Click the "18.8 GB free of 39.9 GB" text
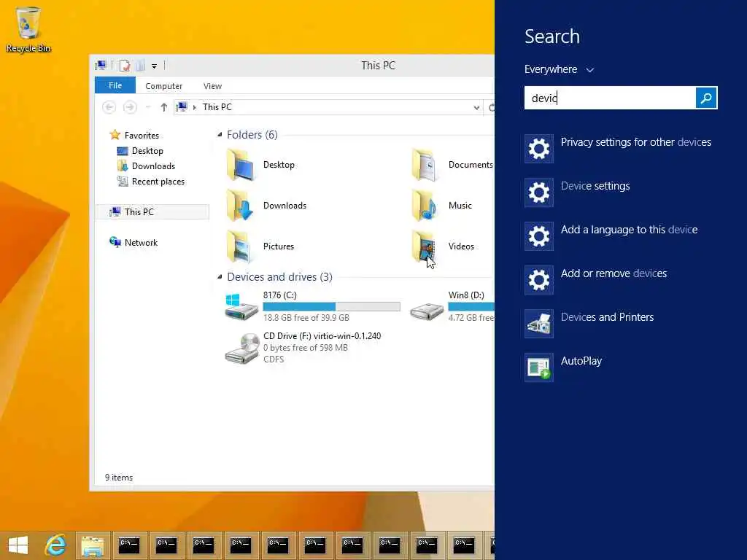 click(x=306, y=318)
